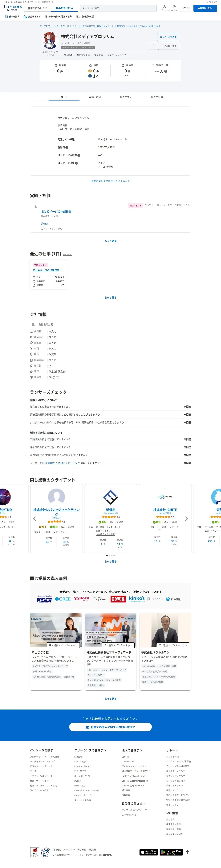Click the kinko's logo

tap(137, 599)
